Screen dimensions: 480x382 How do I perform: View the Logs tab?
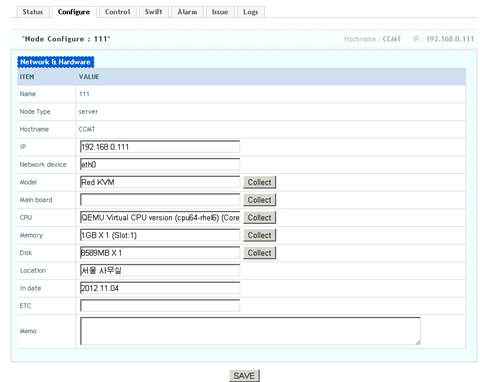(x=251, y=12)
